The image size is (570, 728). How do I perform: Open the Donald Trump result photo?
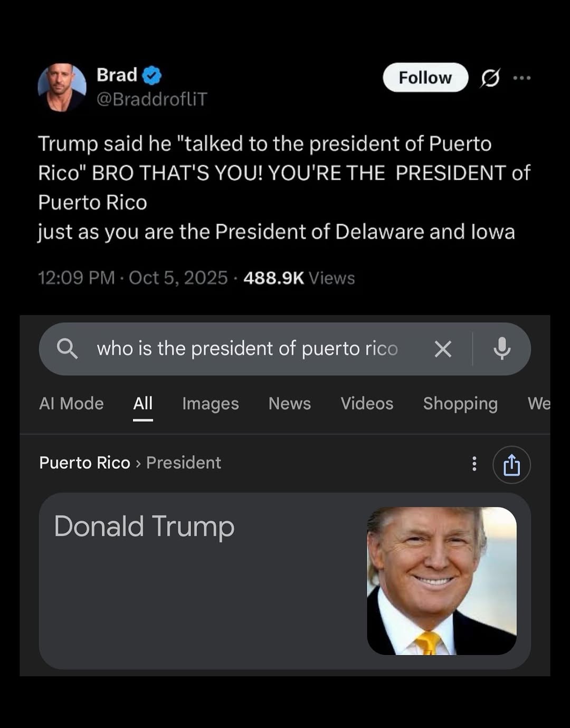[442, 581]
